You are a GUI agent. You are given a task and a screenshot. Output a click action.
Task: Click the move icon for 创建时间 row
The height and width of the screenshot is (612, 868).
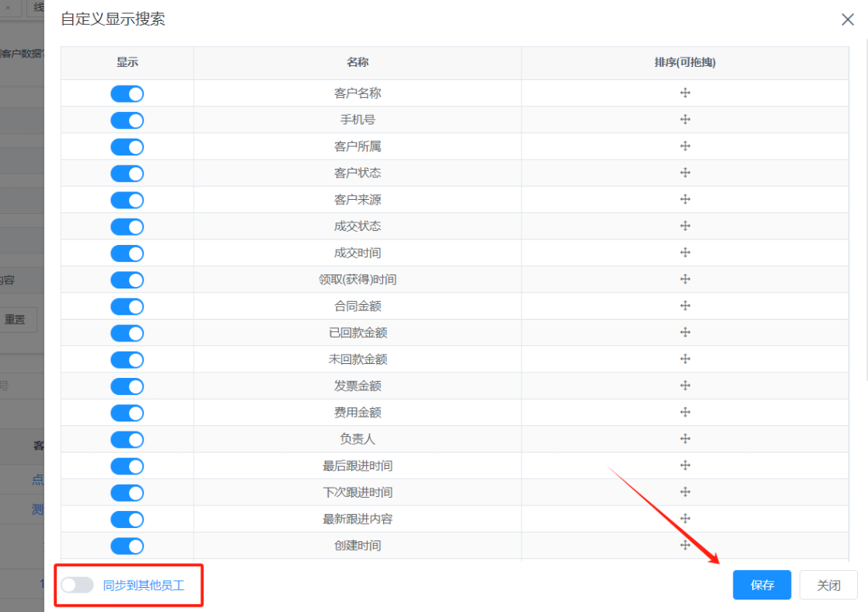[x=685, y=545]
